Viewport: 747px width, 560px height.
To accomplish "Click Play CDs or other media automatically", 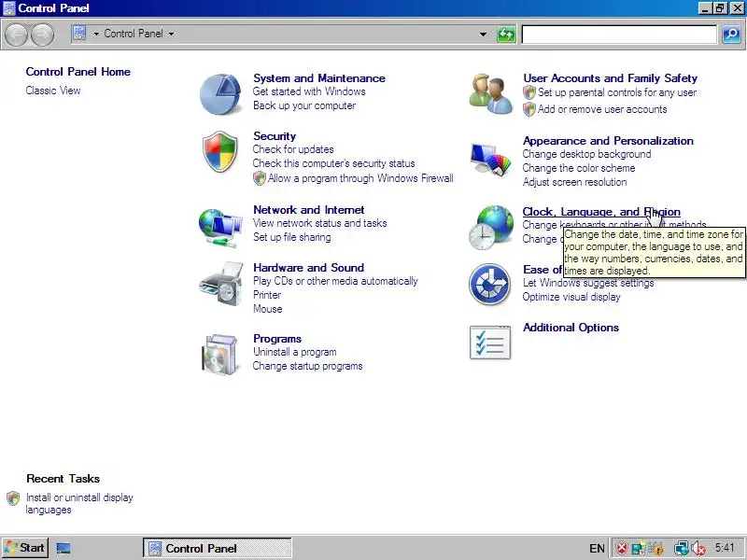I will tap(335, 282).
